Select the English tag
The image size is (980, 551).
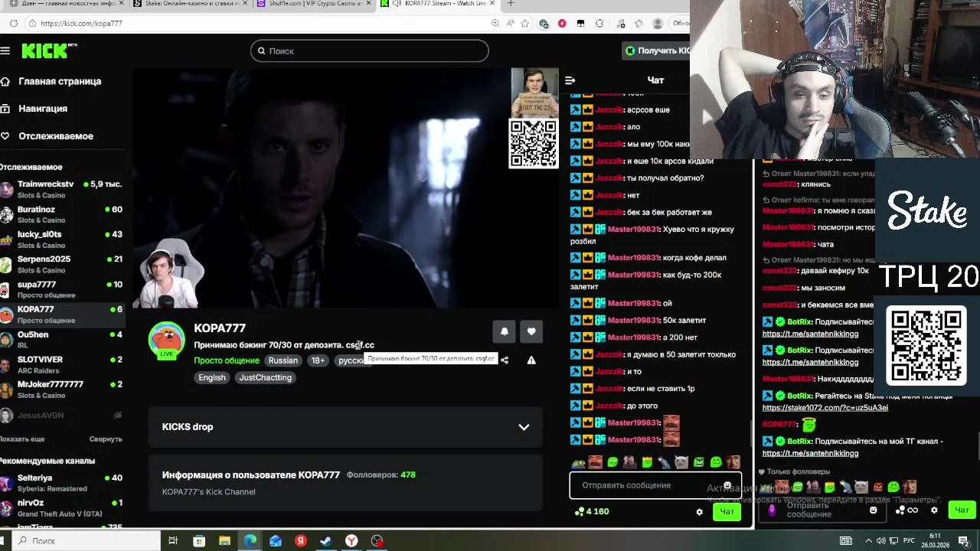(x=212, y=377)
